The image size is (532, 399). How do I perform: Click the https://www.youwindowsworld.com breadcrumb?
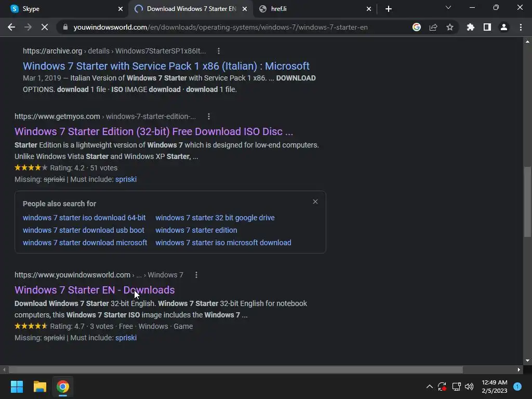(x=72, y=275)
